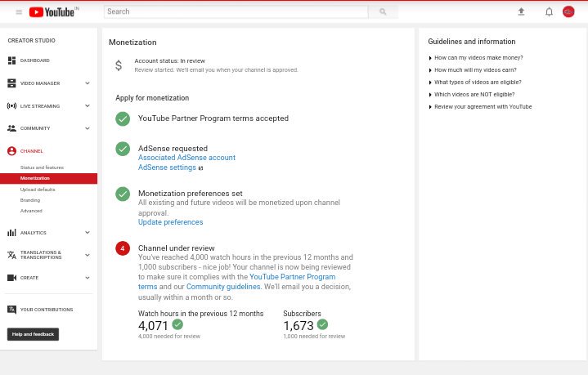Click the green check next to 4,071
The height and width of the screenshot is (375, 588).
click(x=177, y=324)
